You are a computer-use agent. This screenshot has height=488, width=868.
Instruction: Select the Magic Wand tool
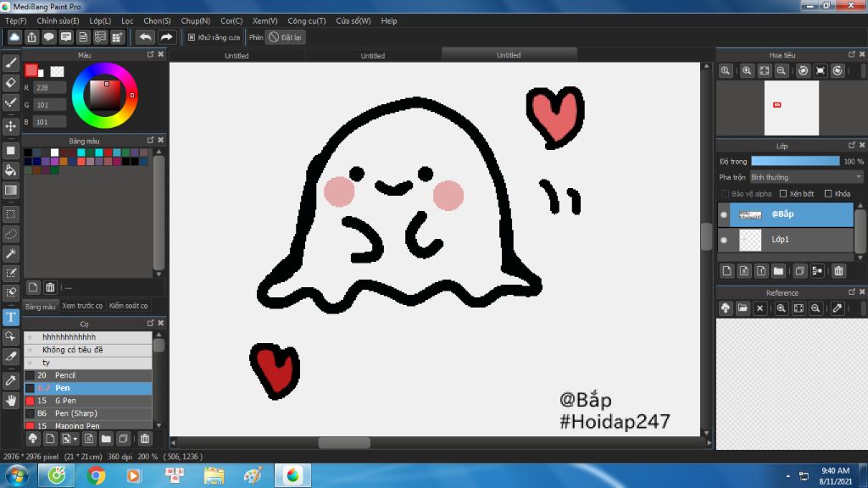tap(10, 253)
